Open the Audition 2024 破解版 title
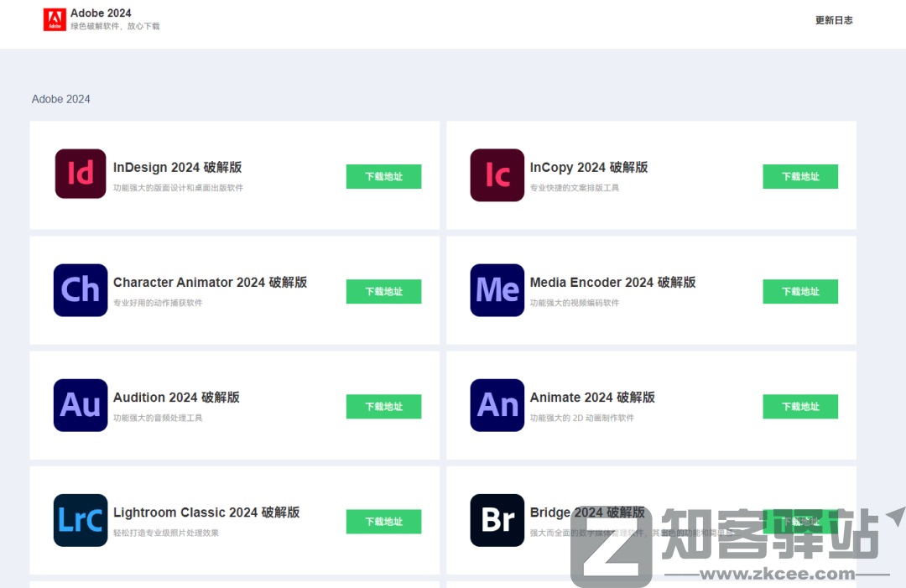Screen dimensions: 906x588 (176, 397)
